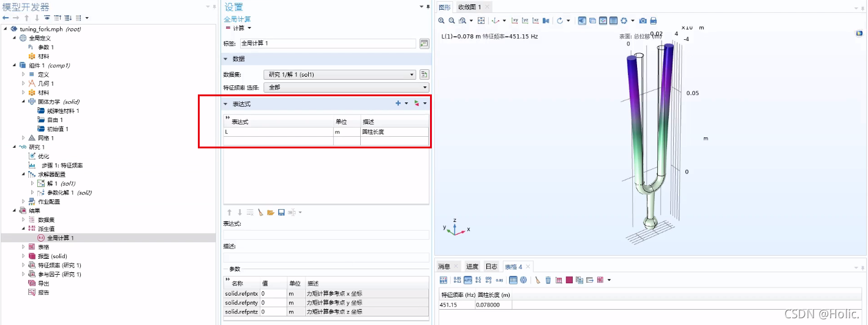Expand the 数据集 node under 结果
Screen dimensions: 868x325
tap(24, 220)
